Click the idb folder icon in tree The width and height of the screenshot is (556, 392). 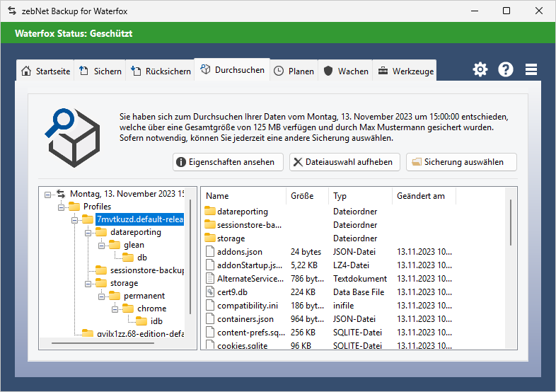click(141, 321)
